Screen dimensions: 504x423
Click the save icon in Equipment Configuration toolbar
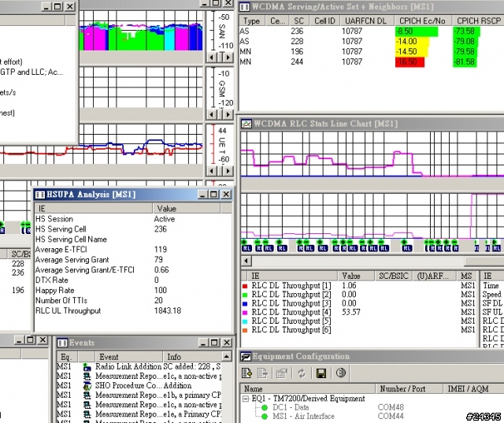click(321, 373)
